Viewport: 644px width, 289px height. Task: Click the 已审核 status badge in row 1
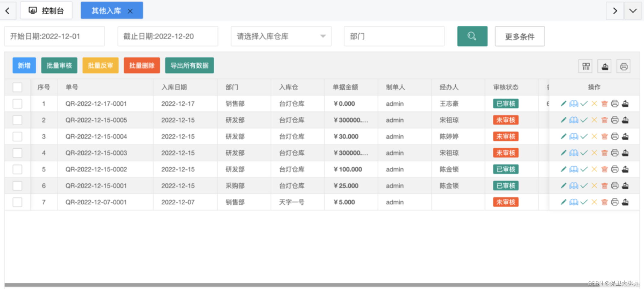[506, 104]
